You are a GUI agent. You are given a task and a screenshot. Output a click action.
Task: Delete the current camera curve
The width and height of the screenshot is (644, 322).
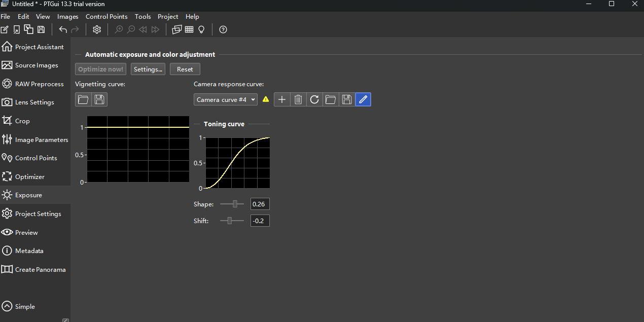(x=298, y=99)
